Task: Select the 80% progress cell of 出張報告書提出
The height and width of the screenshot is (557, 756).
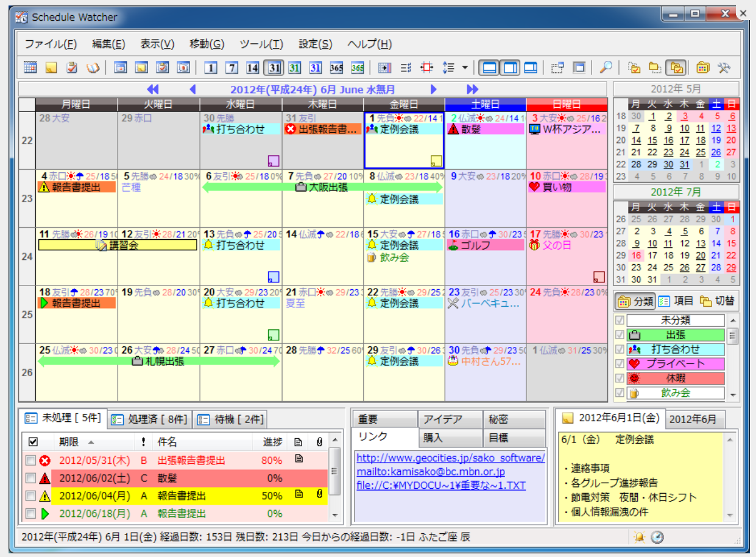Action: click(272, 460)
